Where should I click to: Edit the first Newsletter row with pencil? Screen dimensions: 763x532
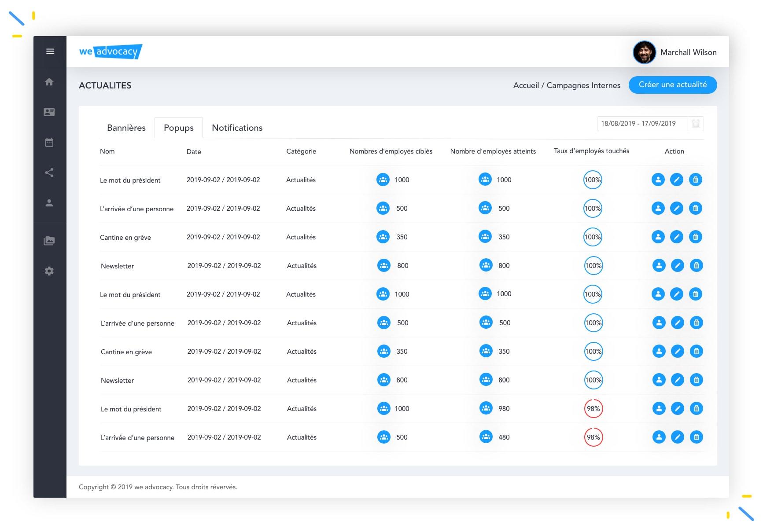click(678, 265)
